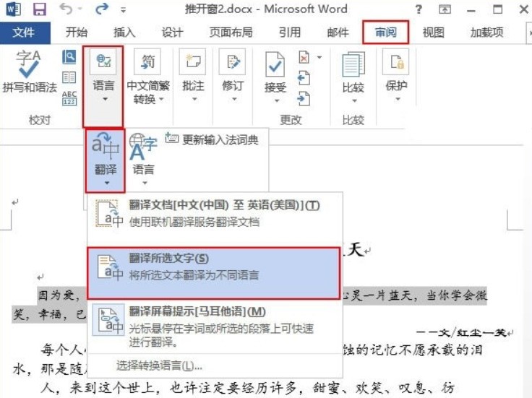Click the redo arrow in the title bar
The image size is (532, 398).
click(100, 10)
